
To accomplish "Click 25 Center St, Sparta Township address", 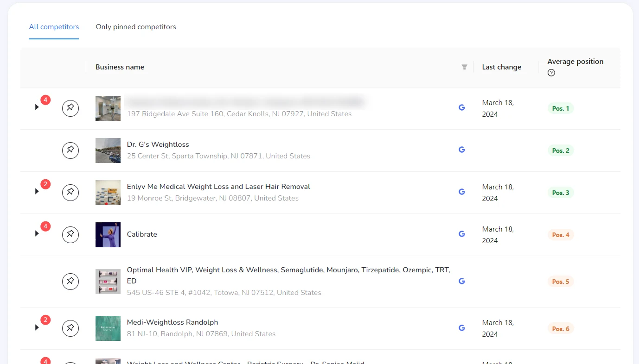I will pos(218,156).
